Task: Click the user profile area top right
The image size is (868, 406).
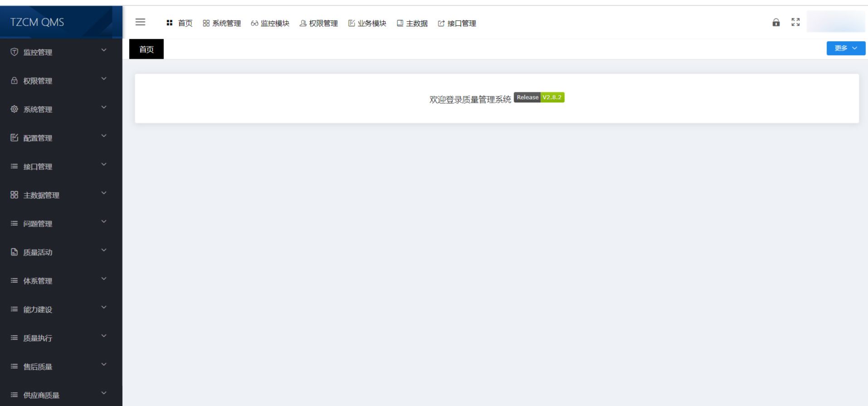Action: [835, 22]
